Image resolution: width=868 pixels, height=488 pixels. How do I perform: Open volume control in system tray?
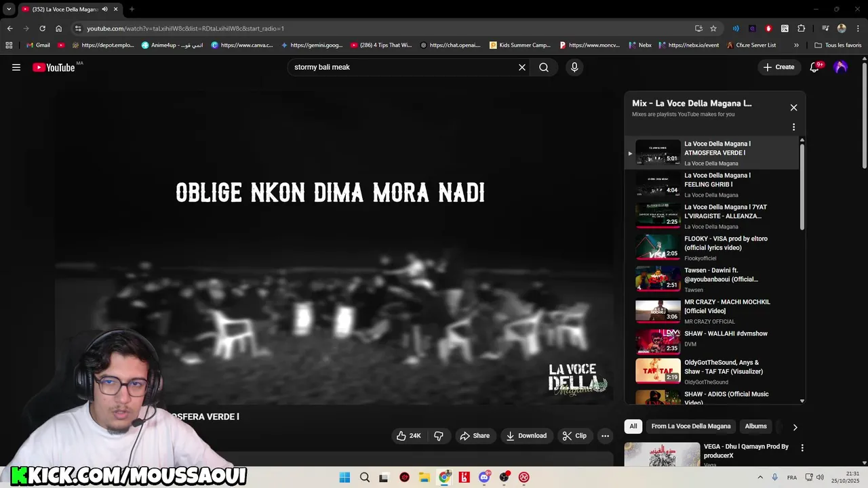click(820, 477)
